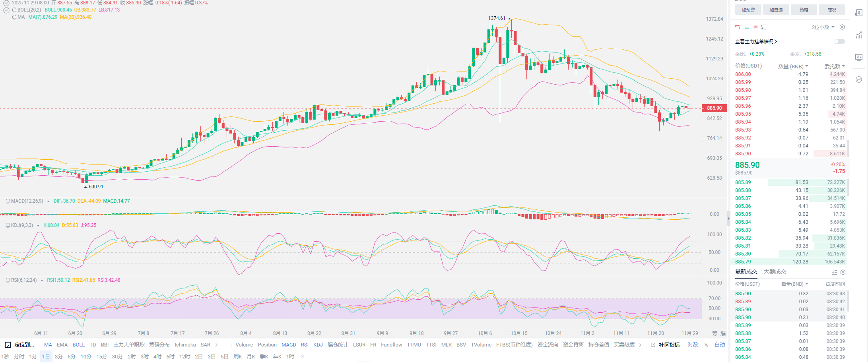Select the 4时 timeframe
The height and width of the screenshot is (362, 868).
pyautogui.click(x=157, y=356)
